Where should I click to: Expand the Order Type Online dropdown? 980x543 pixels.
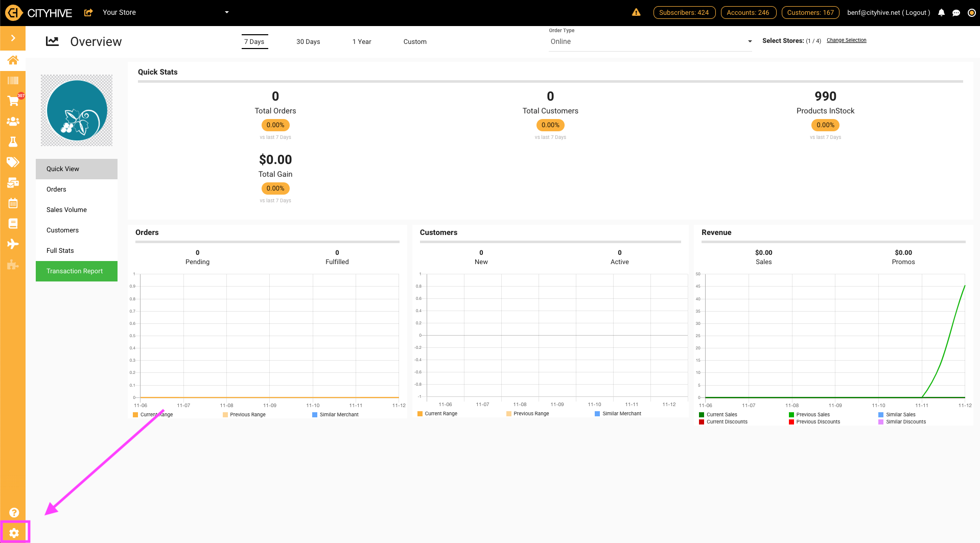tap(650, 41)
